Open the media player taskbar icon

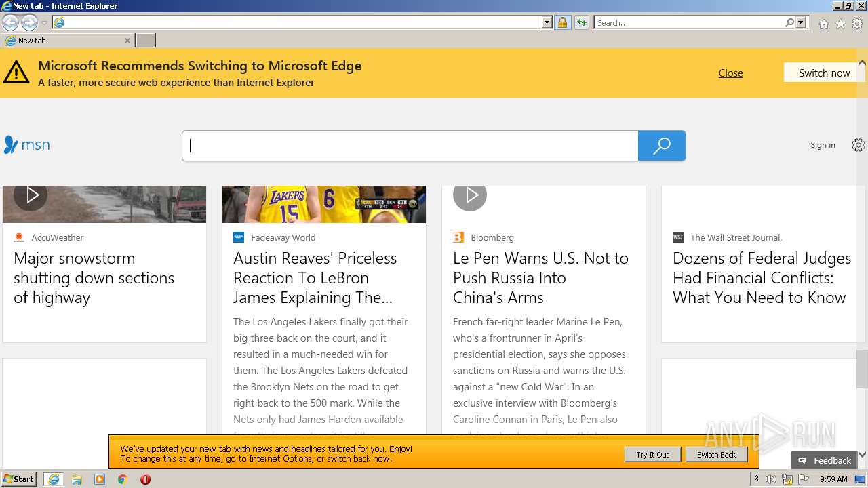(100, 479)
